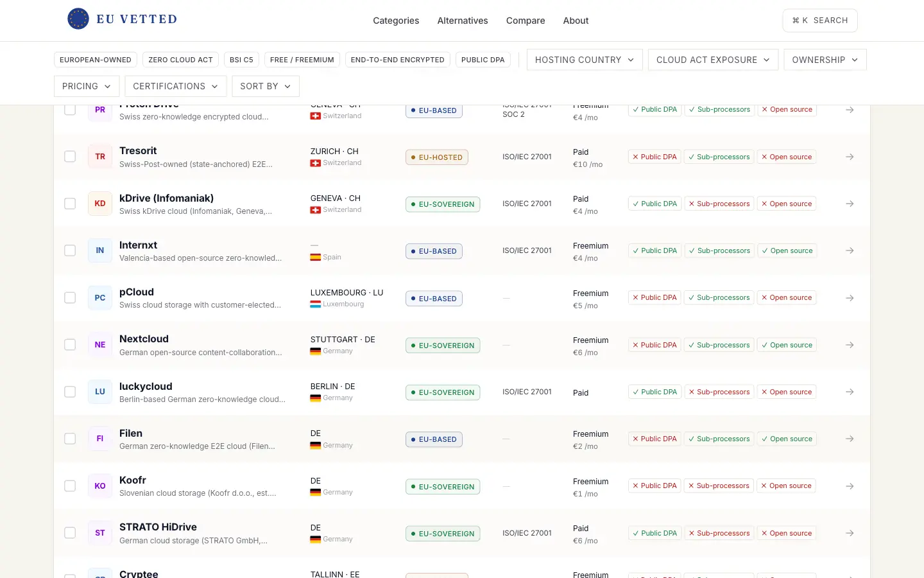Open the Tresorit row arrow
The width and height of the screenshot is (924, 578).
point(850,157)
